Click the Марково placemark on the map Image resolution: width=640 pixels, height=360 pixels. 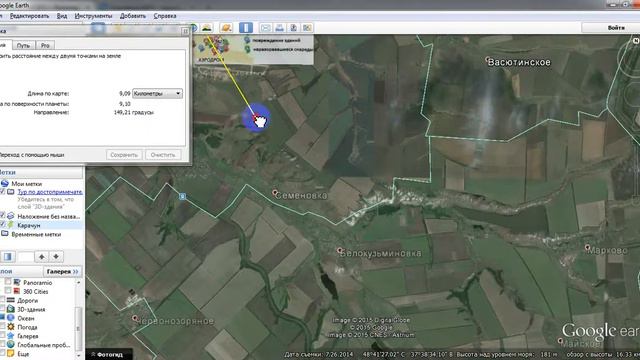click(x=587, y=247)
